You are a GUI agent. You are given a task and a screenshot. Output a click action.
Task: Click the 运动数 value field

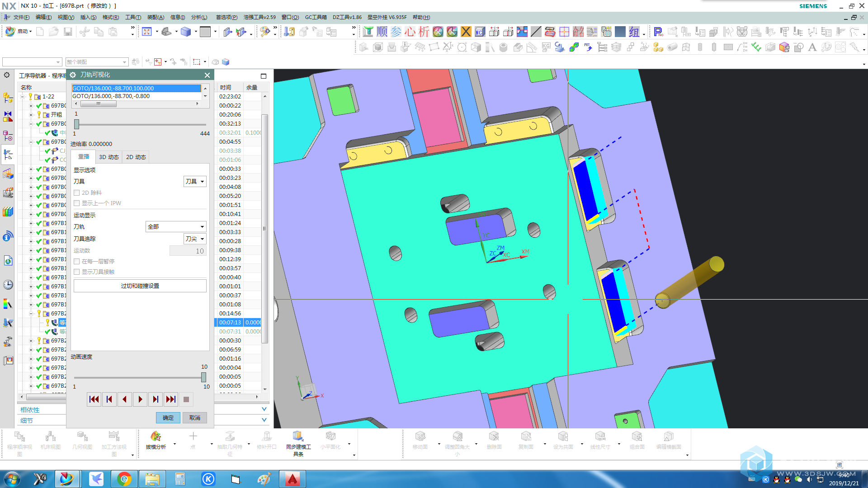click(x=188, y=251)
